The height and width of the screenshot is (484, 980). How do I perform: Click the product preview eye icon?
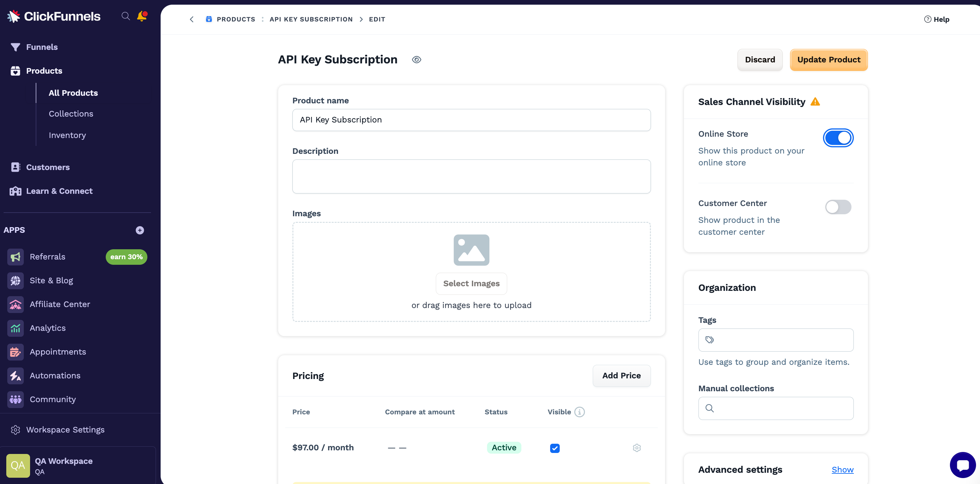click(x=417, y=60)
